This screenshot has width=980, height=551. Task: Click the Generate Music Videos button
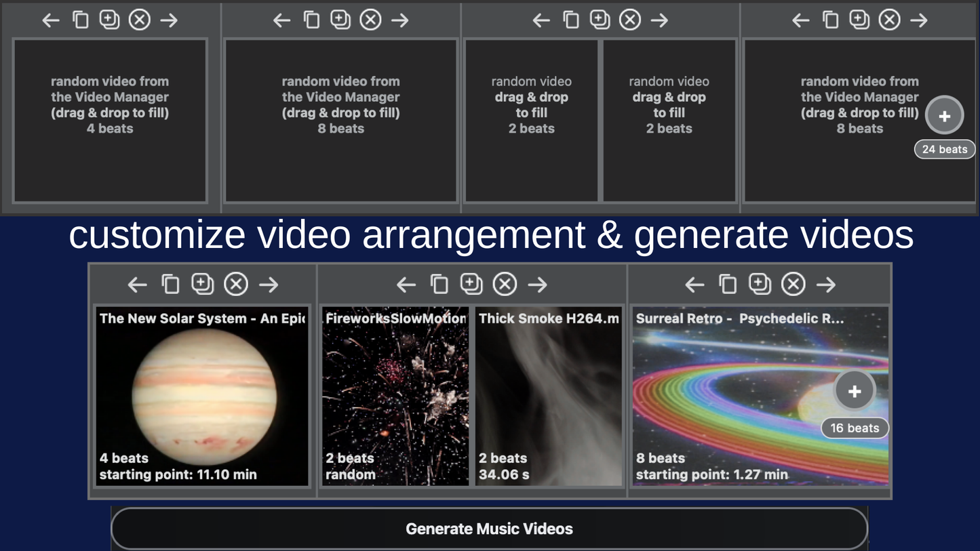coord(489,529)
